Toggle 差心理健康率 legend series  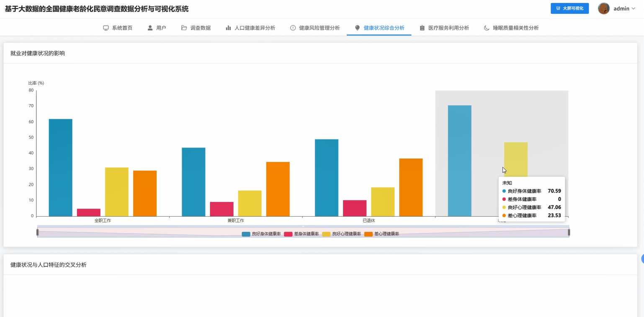(382, 234)
